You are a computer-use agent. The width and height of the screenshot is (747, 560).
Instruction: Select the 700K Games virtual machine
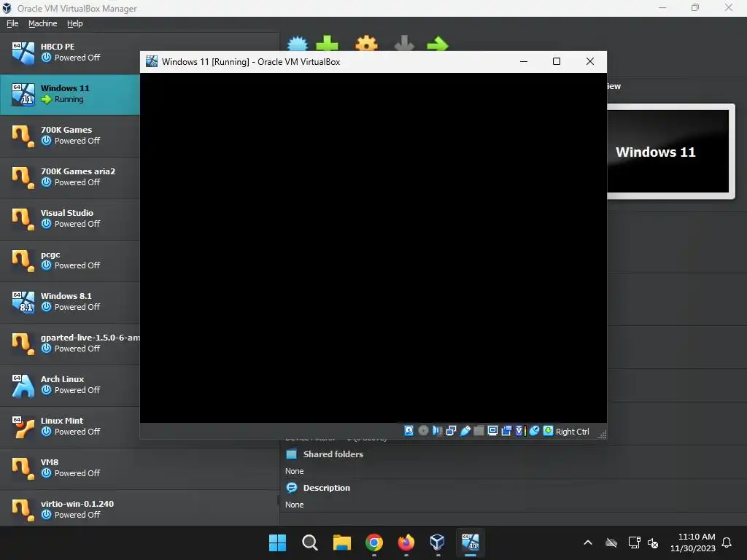click(70, 136)
